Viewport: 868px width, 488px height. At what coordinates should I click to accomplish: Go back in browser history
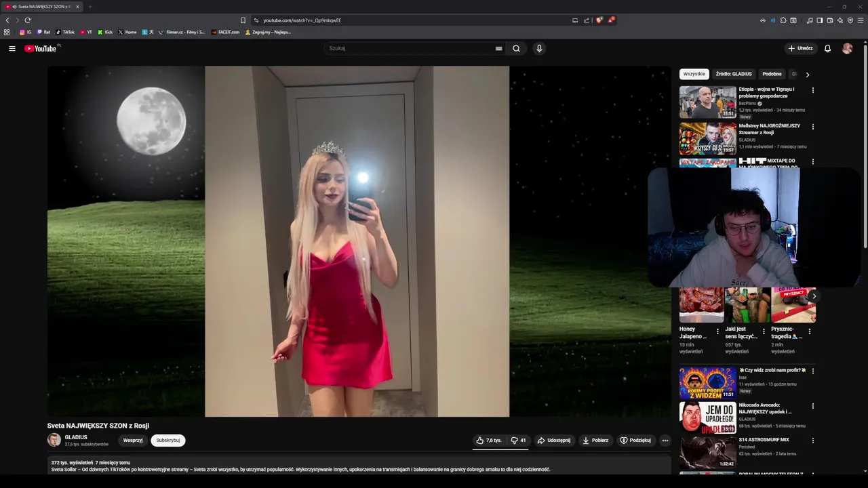point(7,20)
